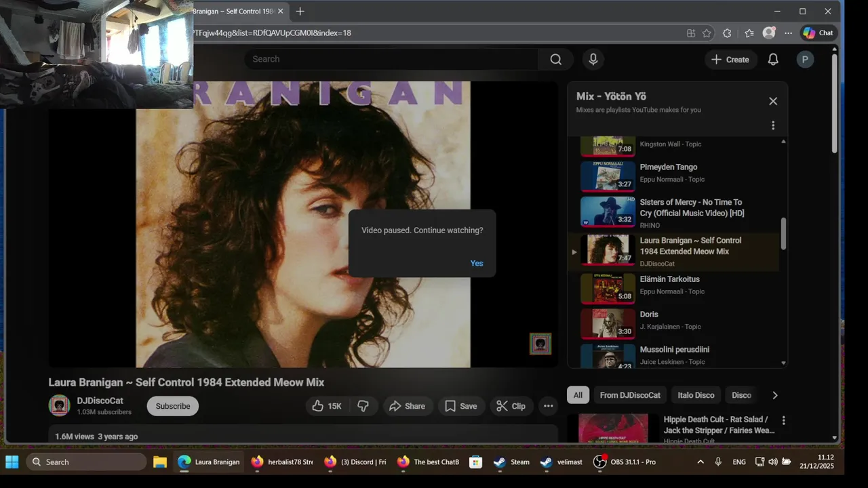Save the video to a playlist
The height and width of the screenshot is (488, 868).
(x=461, y=406)
